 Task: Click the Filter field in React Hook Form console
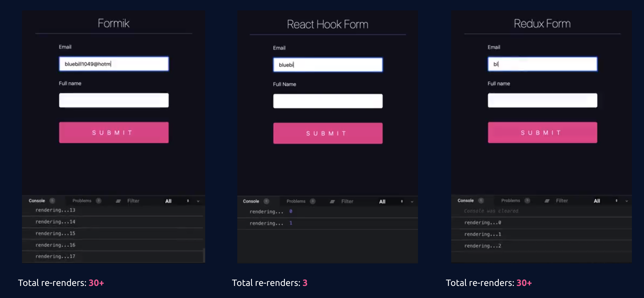click(347, 201)
